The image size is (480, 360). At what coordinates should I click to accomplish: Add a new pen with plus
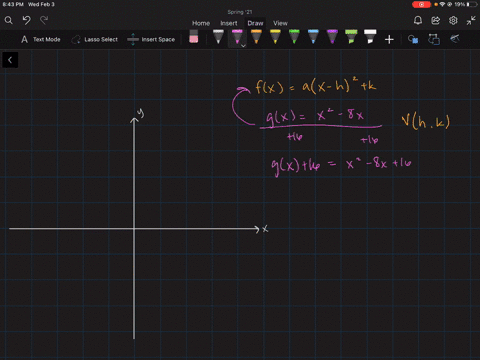[x=389, y=40]
